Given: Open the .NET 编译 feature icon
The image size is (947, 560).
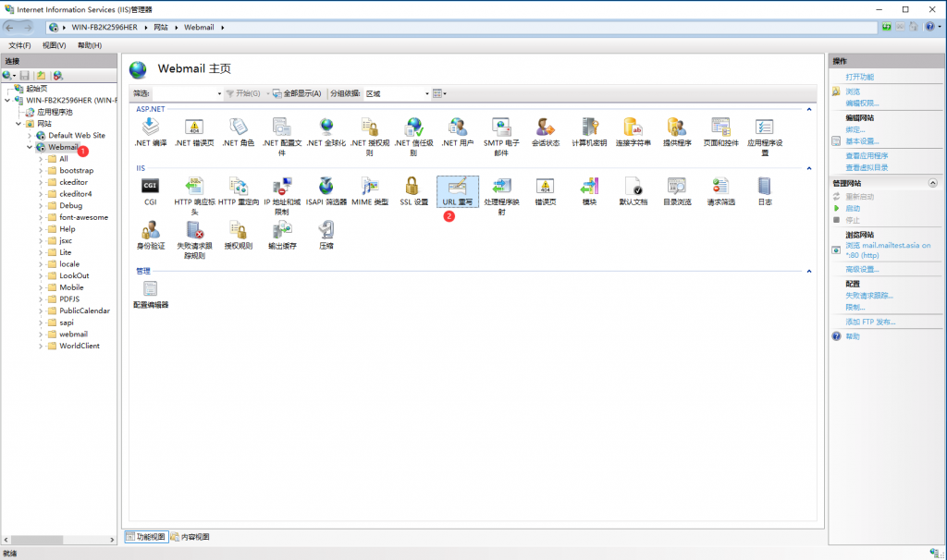Looking at the screenshot, I should (151, 132).
